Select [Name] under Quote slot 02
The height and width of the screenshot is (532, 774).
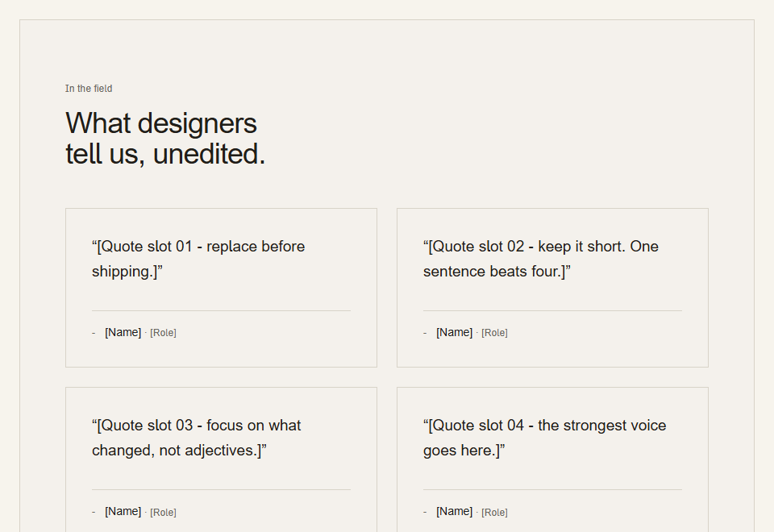click(x=454, y=333)
